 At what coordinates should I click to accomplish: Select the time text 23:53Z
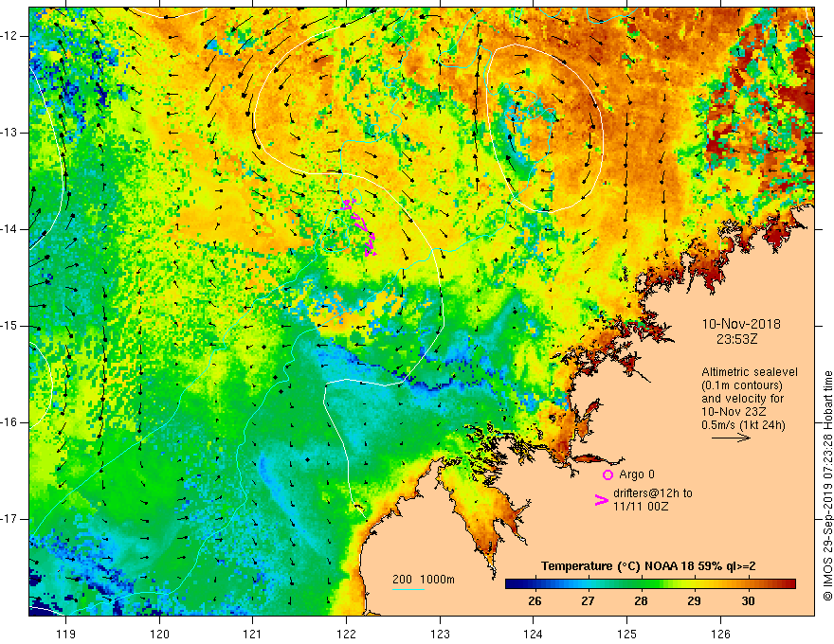[x=736, y=338]
